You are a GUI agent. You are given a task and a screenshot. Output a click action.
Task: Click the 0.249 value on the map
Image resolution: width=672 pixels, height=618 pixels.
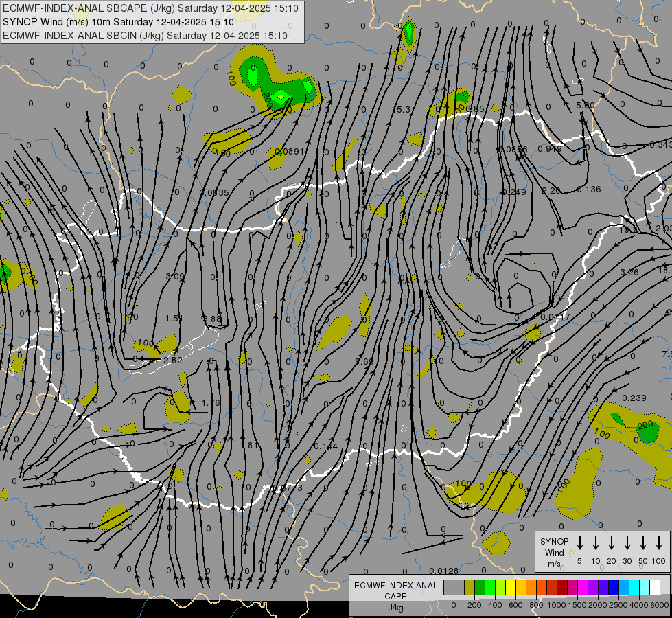point(514,192)
